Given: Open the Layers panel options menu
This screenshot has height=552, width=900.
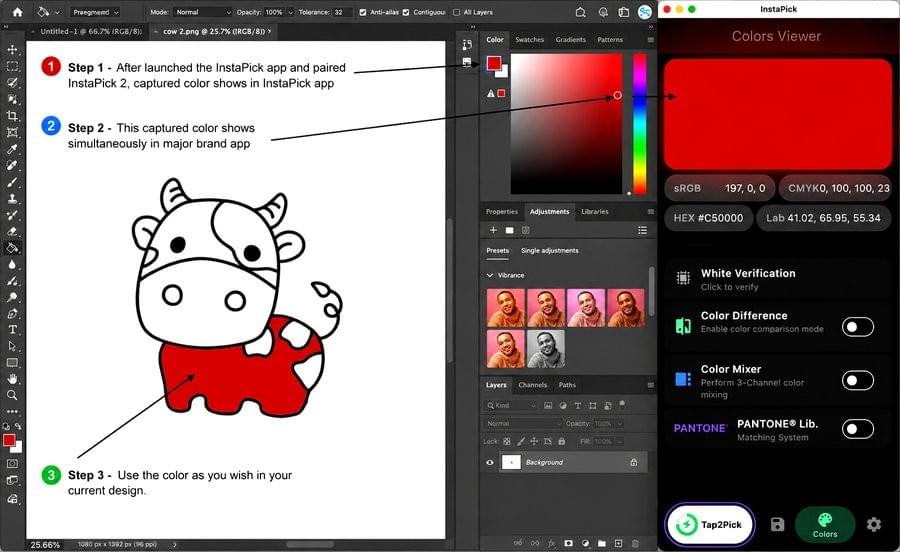Looking at the screenshot, I should (x=650, y=385).
